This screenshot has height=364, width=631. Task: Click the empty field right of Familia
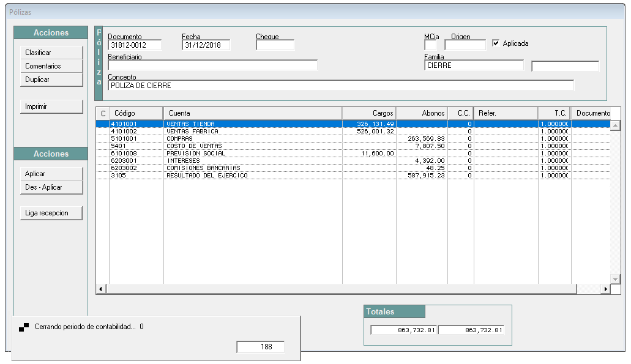click(x=566, y=66)
